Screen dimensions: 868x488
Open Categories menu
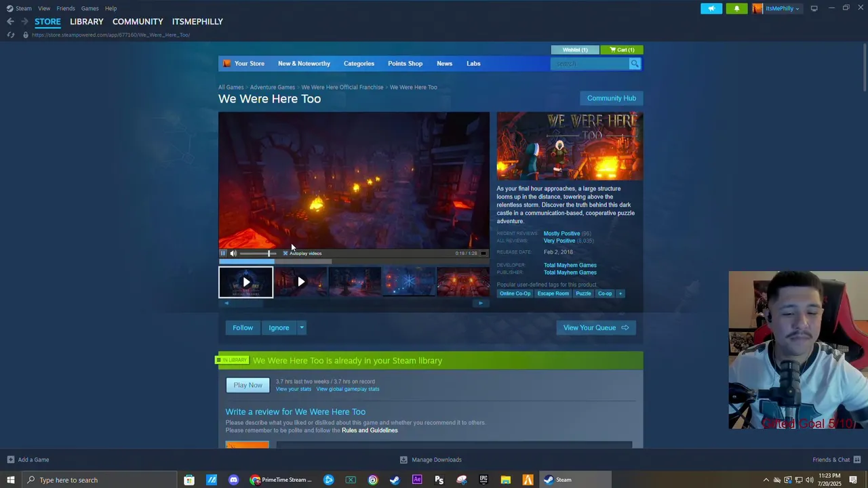point(359,64)
